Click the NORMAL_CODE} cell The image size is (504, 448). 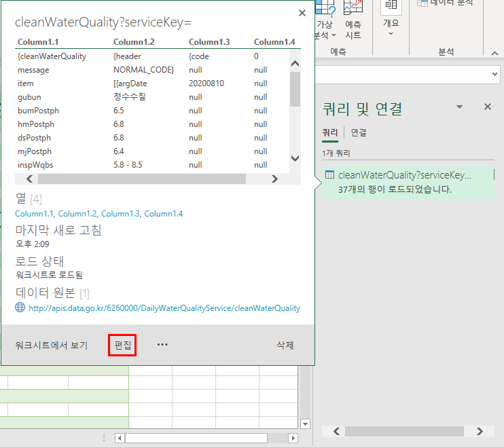click(144, 70)
